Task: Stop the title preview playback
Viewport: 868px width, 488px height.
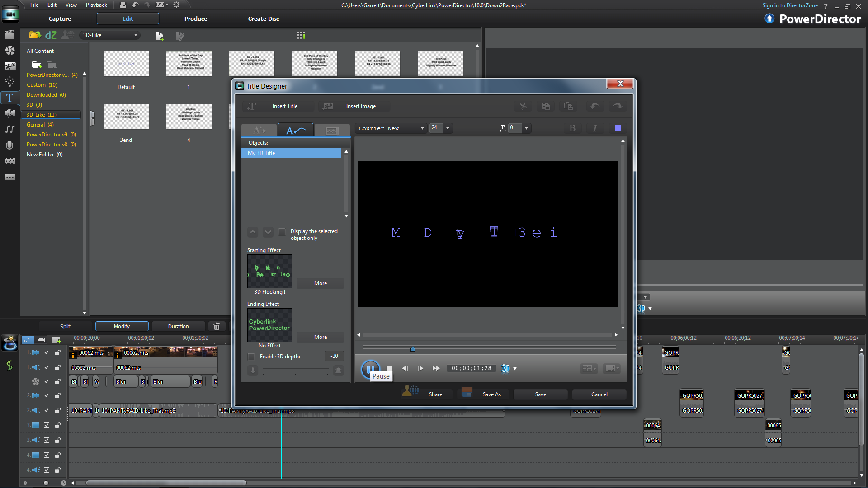Action: pos(389,368)
